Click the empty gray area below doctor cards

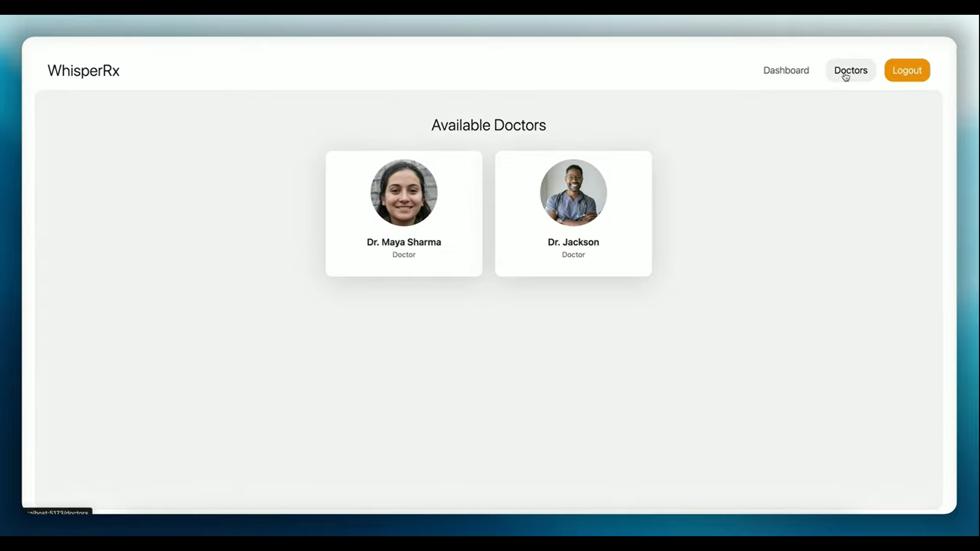click(x=488, y=388)
